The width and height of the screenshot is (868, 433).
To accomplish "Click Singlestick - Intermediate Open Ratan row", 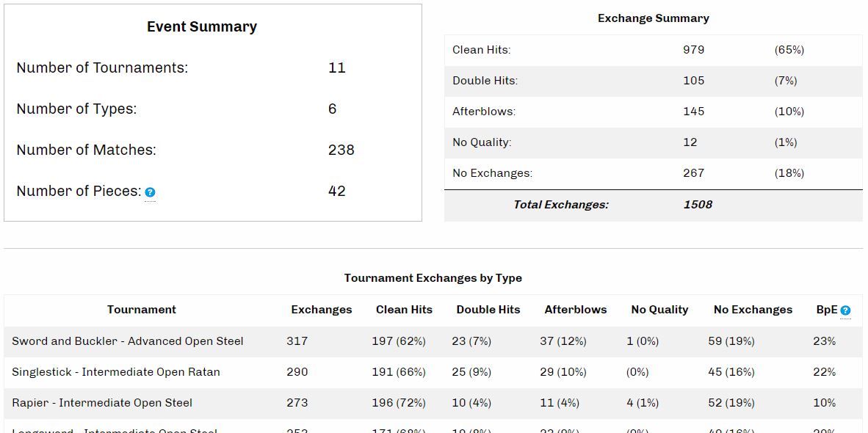I will [116, 372].
